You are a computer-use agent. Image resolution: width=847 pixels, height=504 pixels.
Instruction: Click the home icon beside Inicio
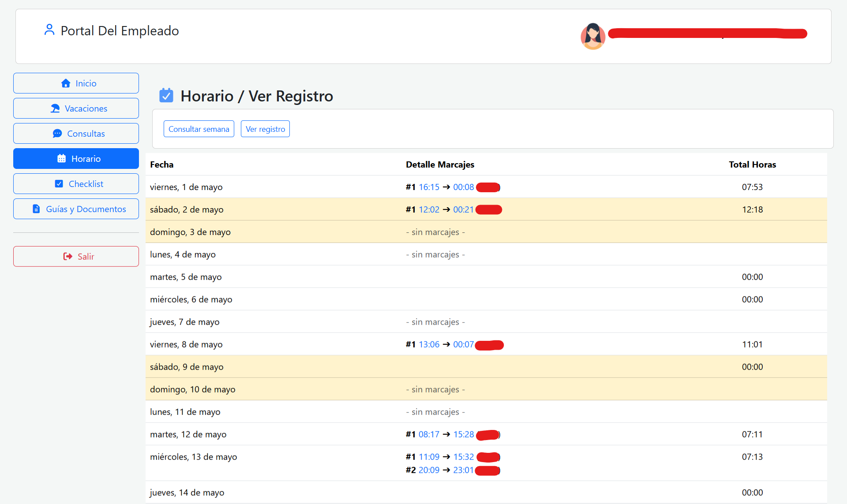[66, 83]
